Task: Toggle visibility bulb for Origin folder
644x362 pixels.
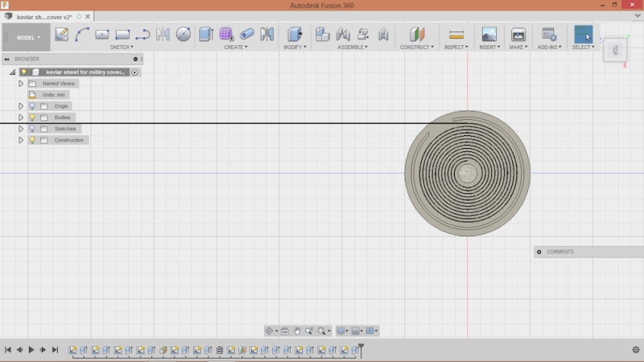Action: 32,106
